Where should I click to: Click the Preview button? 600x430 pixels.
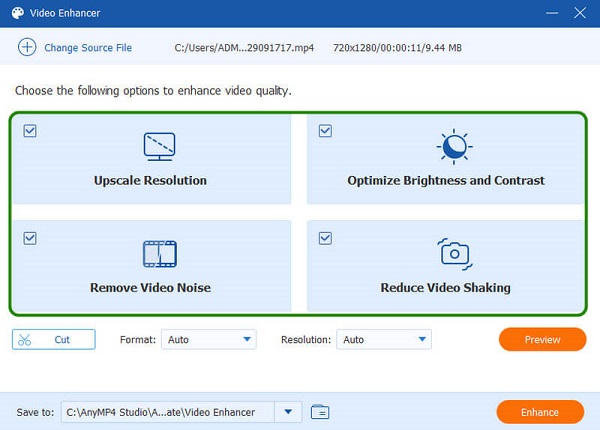pos(542,339)
